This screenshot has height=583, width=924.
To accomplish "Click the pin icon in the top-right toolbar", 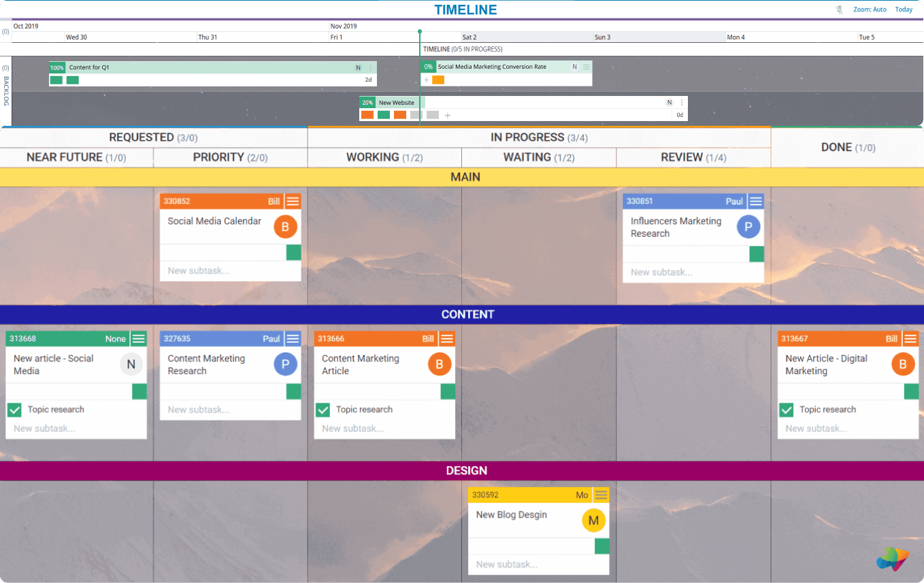I will click(x=838, y=9).
